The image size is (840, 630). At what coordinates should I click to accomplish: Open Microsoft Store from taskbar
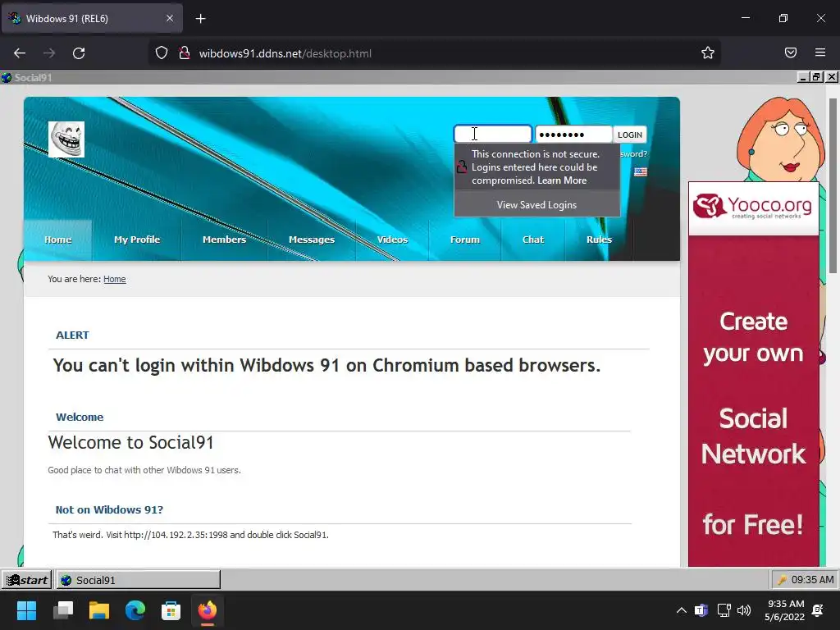pos(171,610)
